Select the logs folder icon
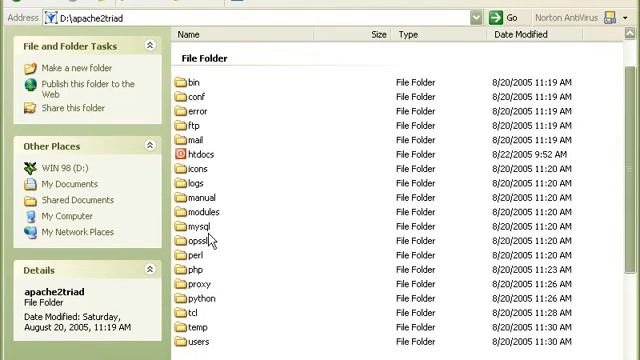 180,183
